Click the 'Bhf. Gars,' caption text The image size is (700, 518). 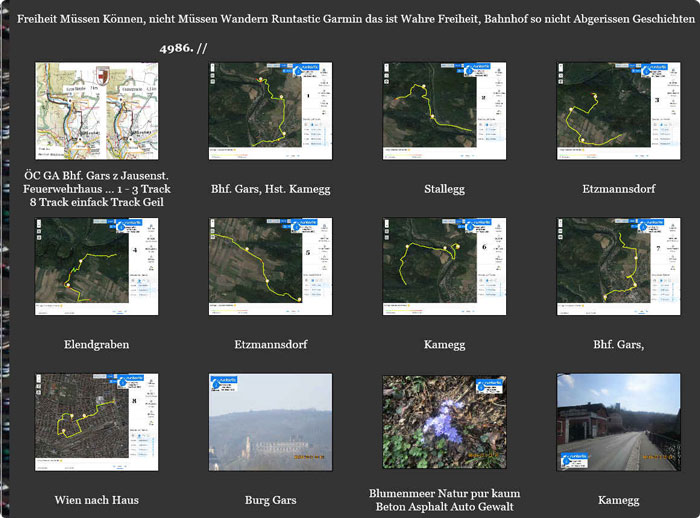(618, 344)
